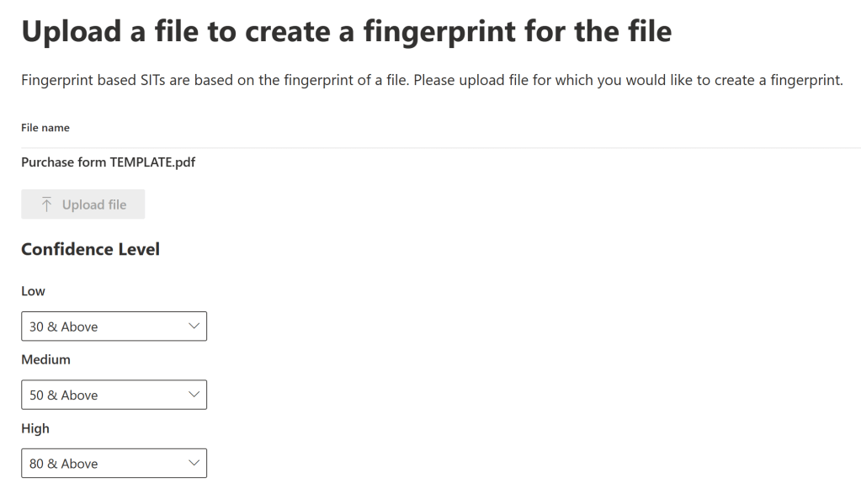Viewport: 861px width, 504px height.
Task: Click the 'High' field label
Action: (35, 428)
